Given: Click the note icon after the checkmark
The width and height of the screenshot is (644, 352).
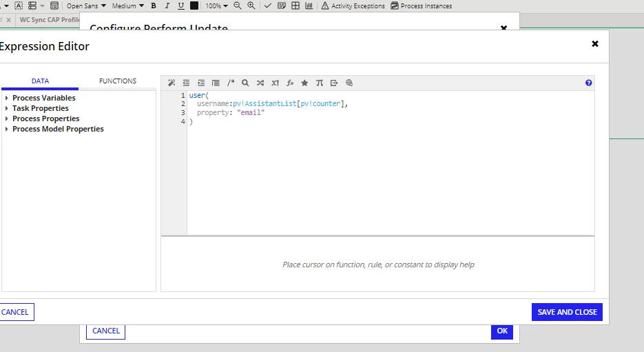Looking at the screenshot, I should coord(281,6).
